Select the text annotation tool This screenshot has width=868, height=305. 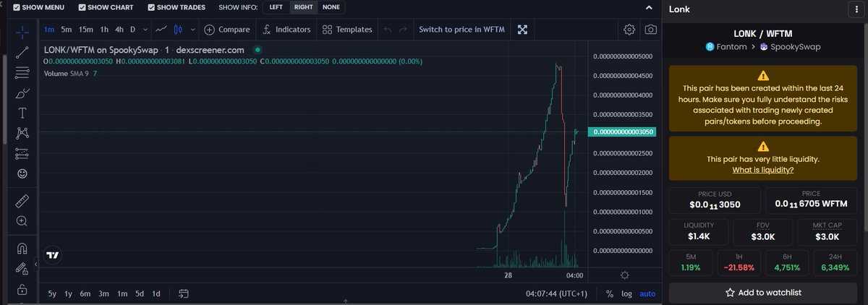point(22,113)
